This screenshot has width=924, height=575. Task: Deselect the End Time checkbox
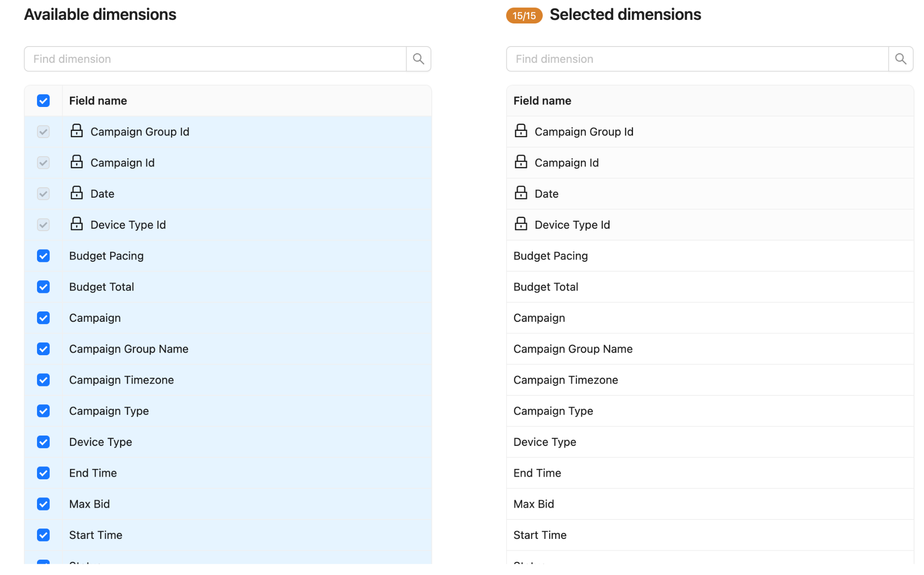tap(43, 473)
